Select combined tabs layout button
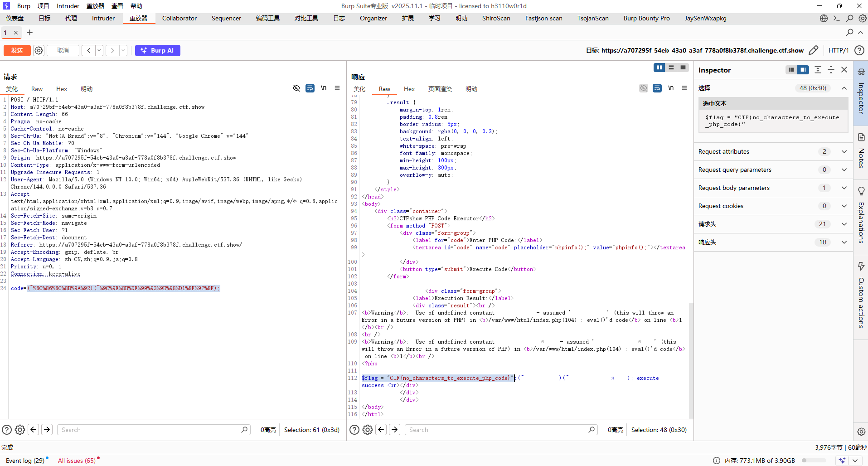Image resolution: width=868 pixels, height=466 pixels. pos(683,68)
